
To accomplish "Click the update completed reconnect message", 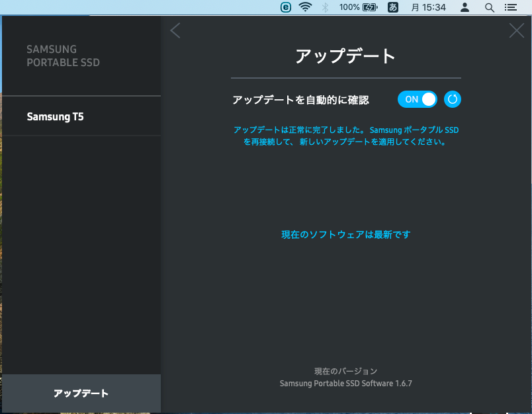I will [346, 136].
